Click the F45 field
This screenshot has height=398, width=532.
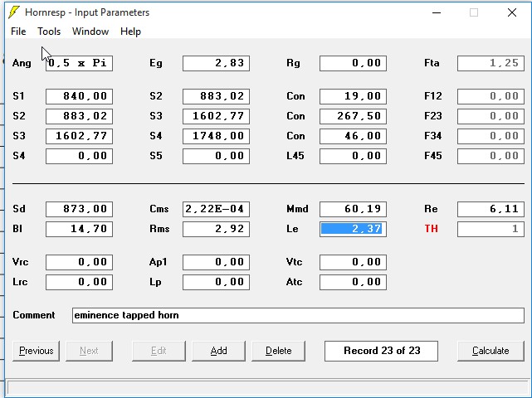[491, 156]
